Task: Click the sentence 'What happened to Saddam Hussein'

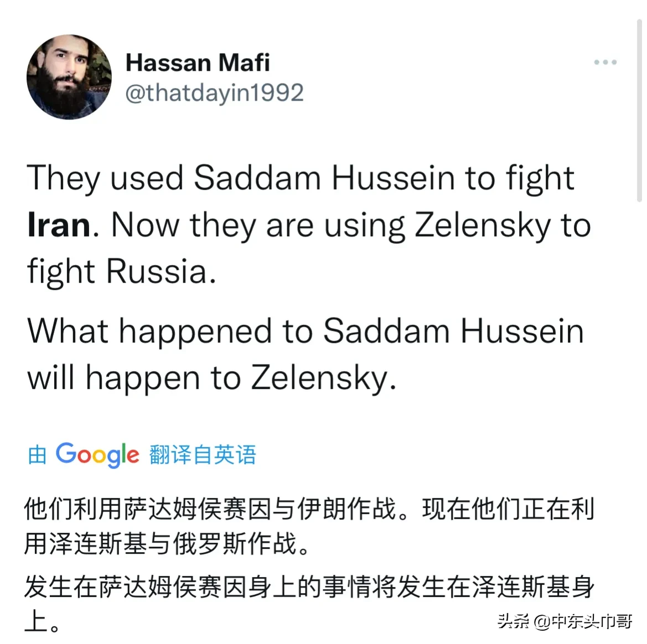Action: point(306,332)
